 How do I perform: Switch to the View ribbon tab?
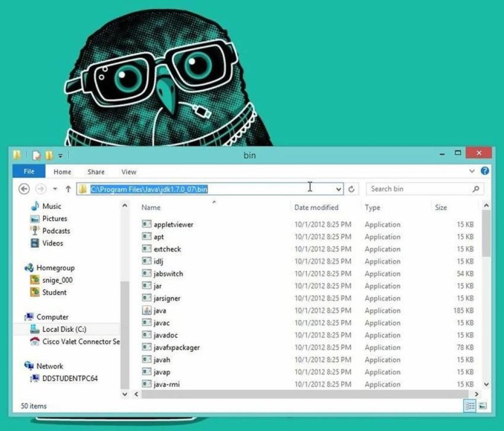(x=128, y=172)
